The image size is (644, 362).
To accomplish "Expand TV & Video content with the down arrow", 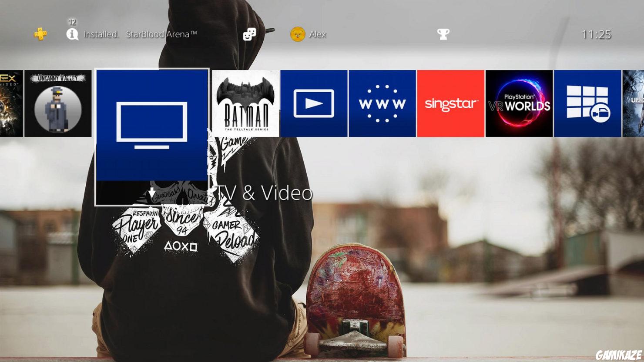I will 151,193.
